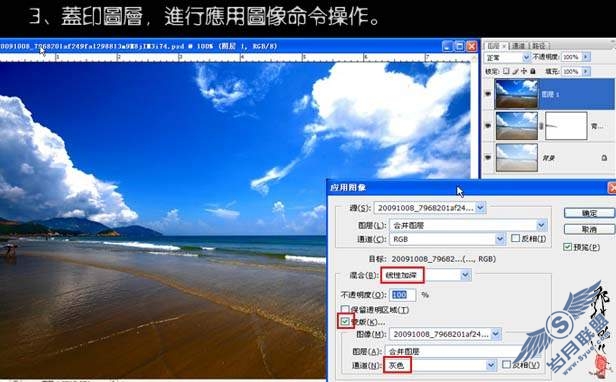616x382 pixels.
Task: Hide the masked middle layer via its eye
Action: [488, 126]
